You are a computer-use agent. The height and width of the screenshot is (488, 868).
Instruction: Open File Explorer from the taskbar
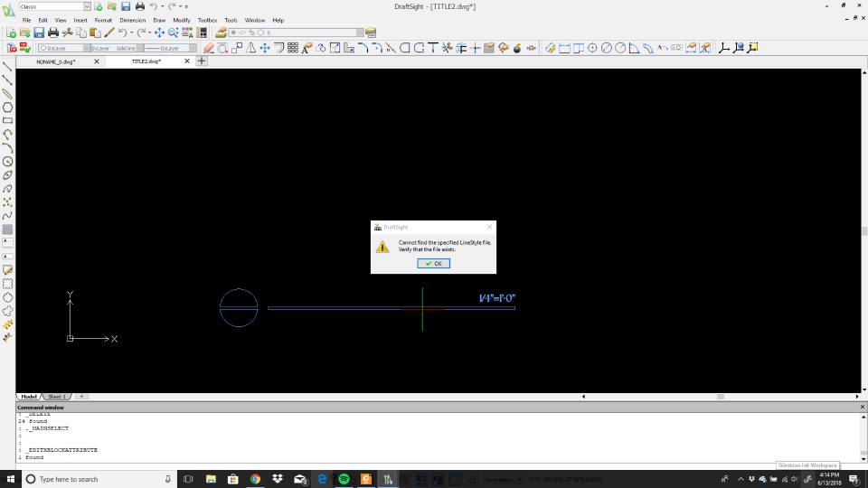pos(211,479)
